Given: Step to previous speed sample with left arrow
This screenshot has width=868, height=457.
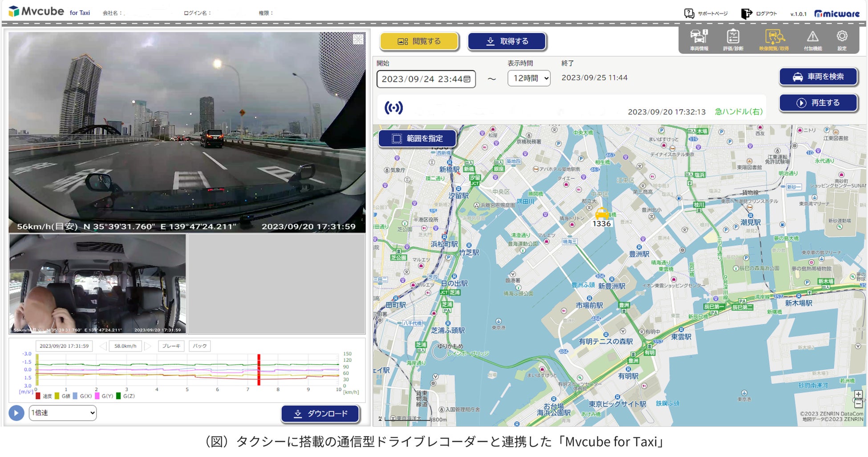Looking at the screenshot, I should [103, 346].
